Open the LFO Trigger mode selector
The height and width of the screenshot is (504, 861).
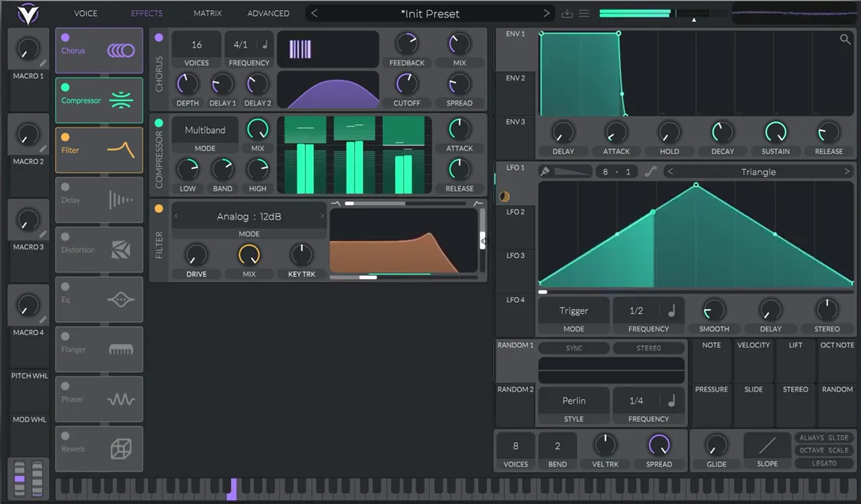pos(574,310)
